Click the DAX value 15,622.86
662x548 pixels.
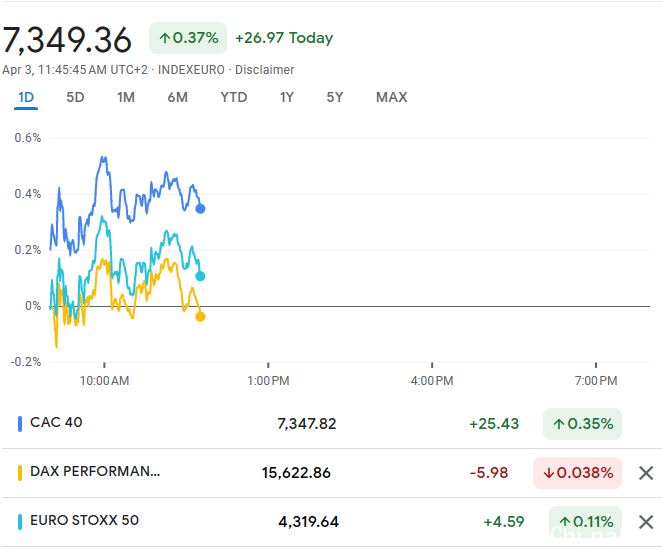(x=296, y=473)
